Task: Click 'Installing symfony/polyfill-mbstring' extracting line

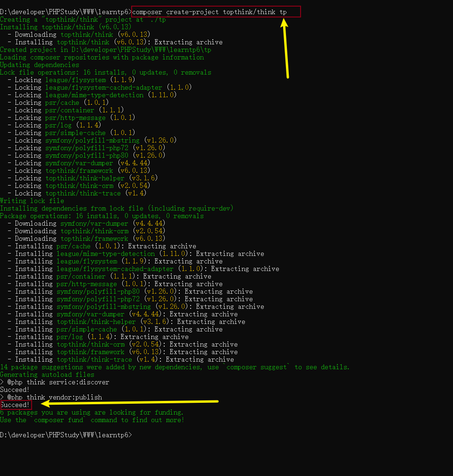Action: 136,307
